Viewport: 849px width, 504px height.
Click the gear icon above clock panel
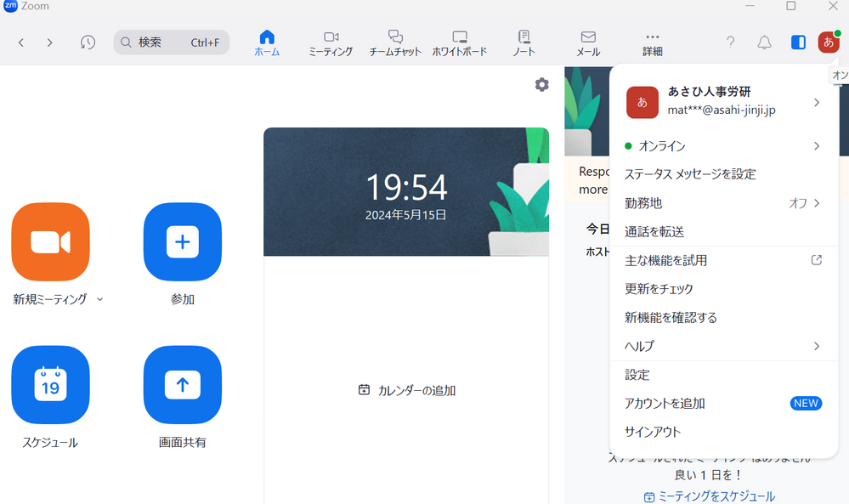click(x=541, y=84)
